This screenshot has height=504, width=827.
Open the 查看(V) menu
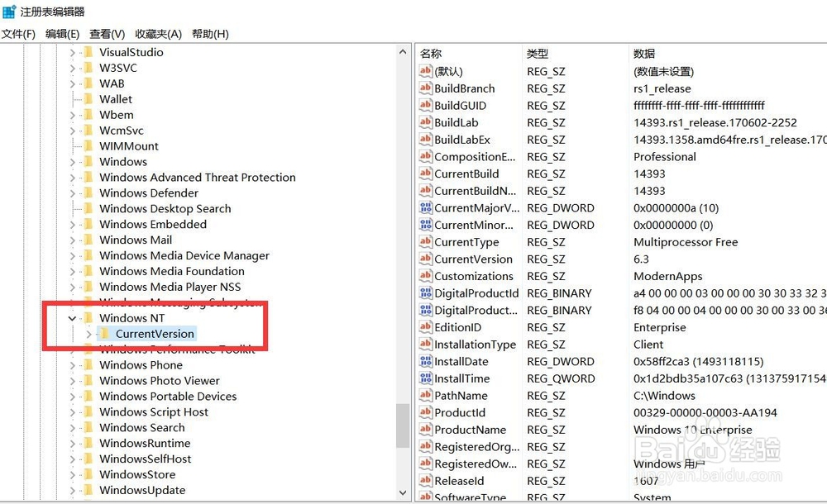pos(107,34)
